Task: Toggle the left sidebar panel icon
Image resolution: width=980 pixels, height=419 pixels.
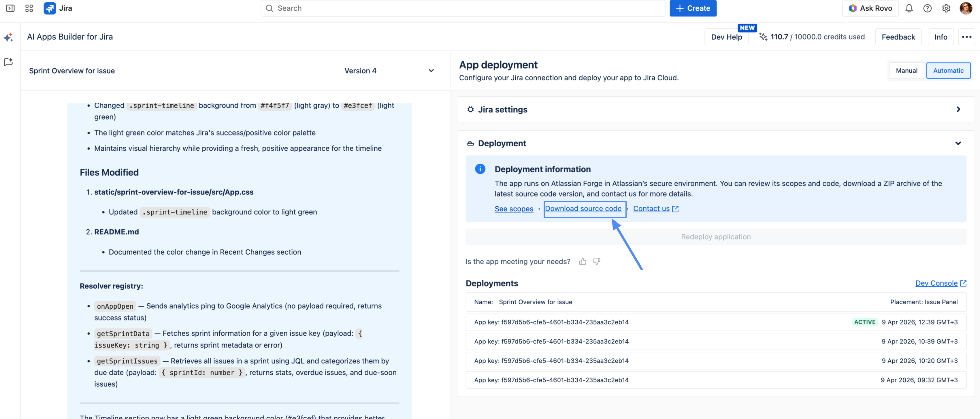Action: pos(10,8)
